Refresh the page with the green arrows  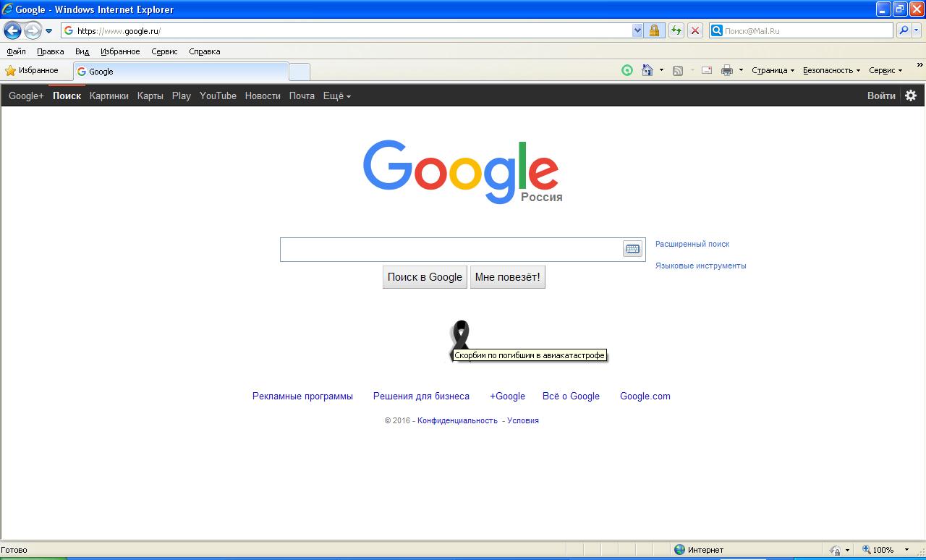click(x=676, y=30)
